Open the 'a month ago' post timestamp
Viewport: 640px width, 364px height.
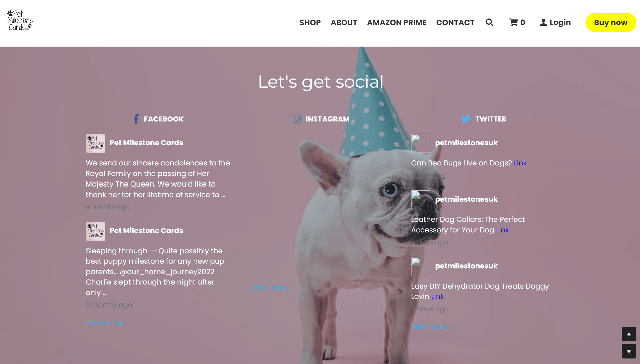[108, 207]
